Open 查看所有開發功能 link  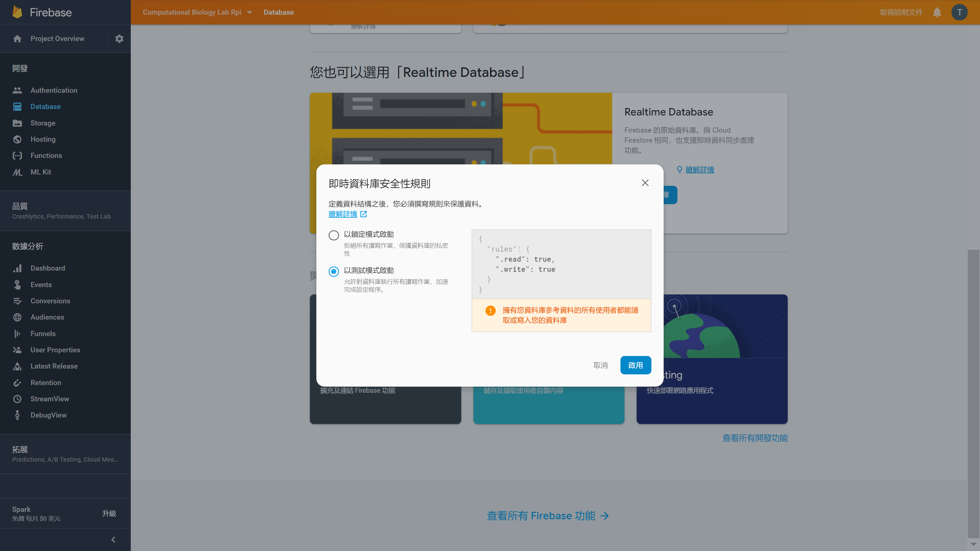tap(755, 438)
